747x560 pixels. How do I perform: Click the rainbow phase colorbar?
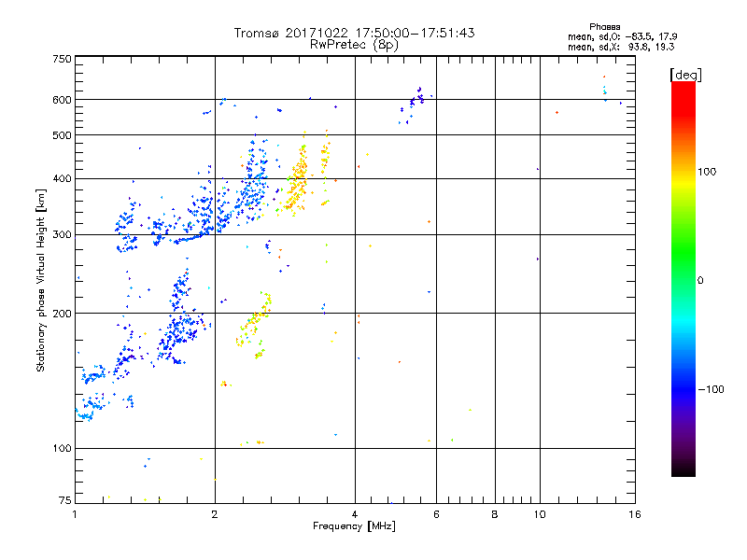point(684,278)
